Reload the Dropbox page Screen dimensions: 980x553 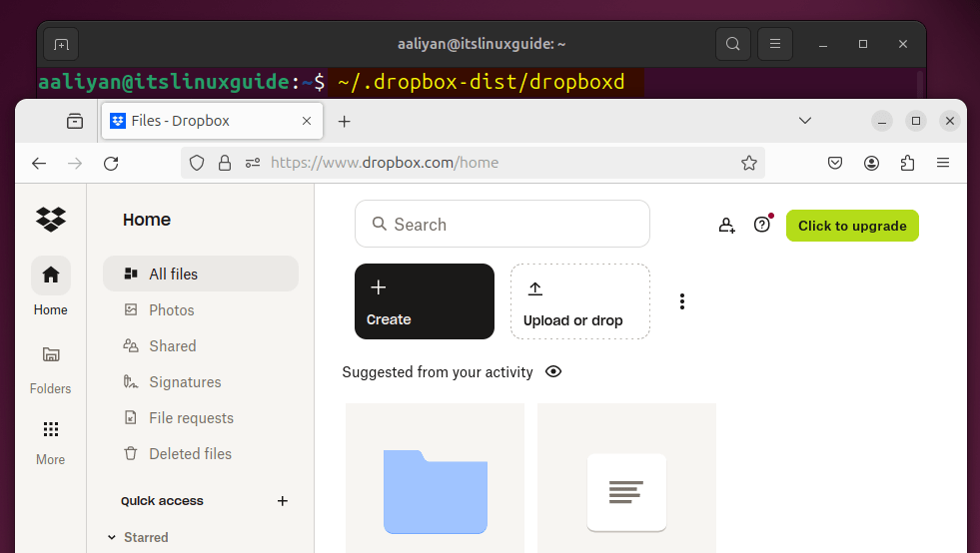(111, 163)
